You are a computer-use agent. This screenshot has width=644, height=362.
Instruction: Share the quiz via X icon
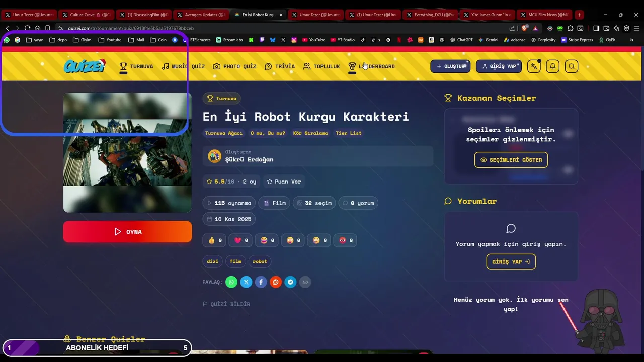coord(246,282)
